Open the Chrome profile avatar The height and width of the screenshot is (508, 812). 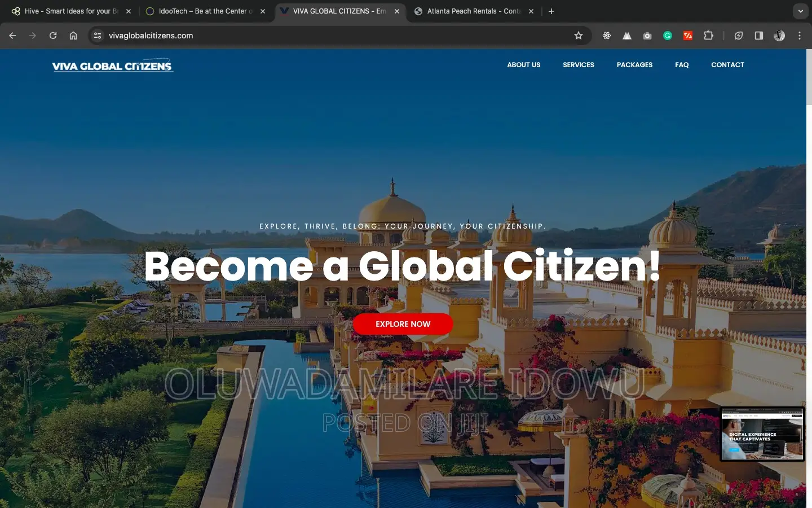(x=779, y=36)
